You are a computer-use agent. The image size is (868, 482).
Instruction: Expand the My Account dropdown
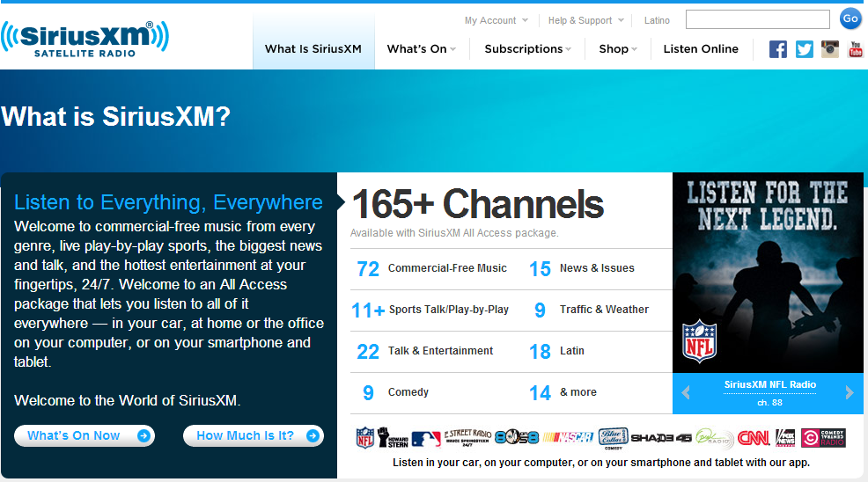pos(496,20)
